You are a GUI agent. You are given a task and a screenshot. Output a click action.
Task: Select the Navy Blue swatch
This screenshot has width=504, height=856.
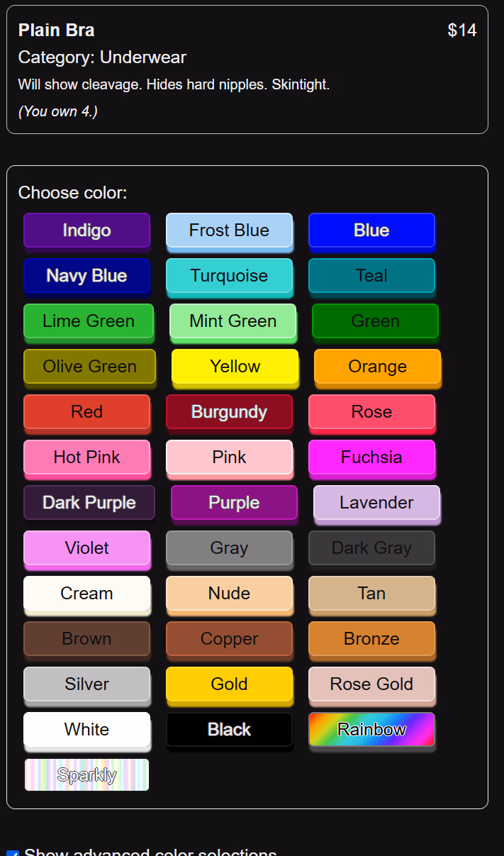click(86, 276)
